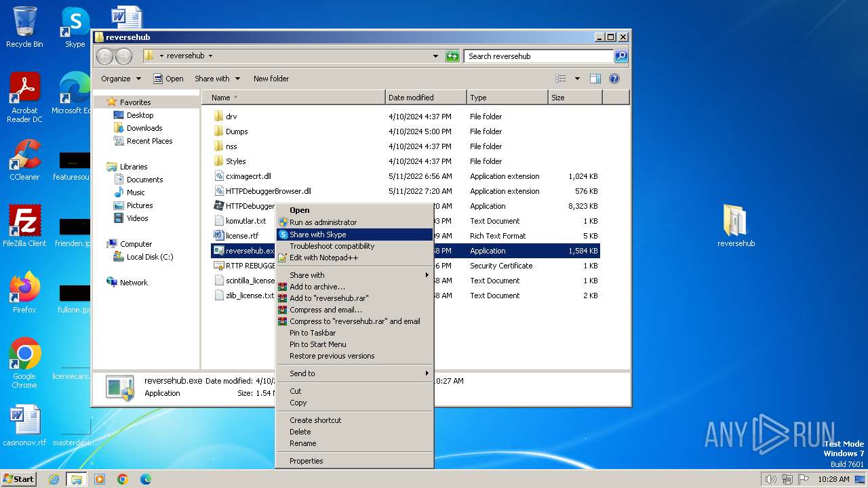Open the Recycle Bin desktop icon

coord(24,27)
